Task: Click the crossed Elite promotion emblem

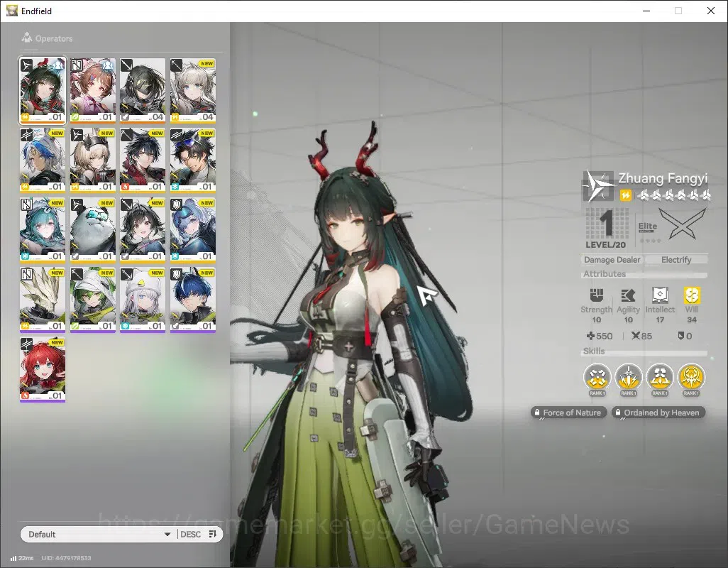Action: pyautogui.click(x=683, y=224)
